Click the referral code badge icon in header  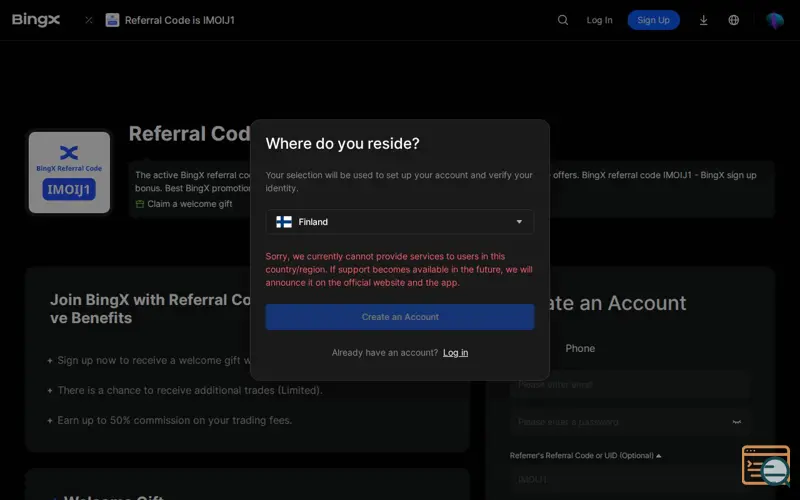(x=112, y=20)
